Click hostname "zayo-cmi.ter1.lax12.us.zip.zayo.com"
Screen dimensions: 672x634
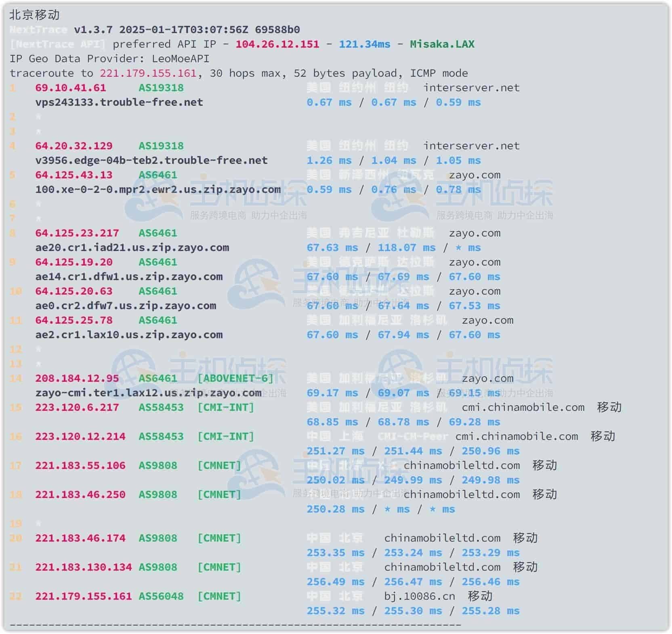point(148,393)
